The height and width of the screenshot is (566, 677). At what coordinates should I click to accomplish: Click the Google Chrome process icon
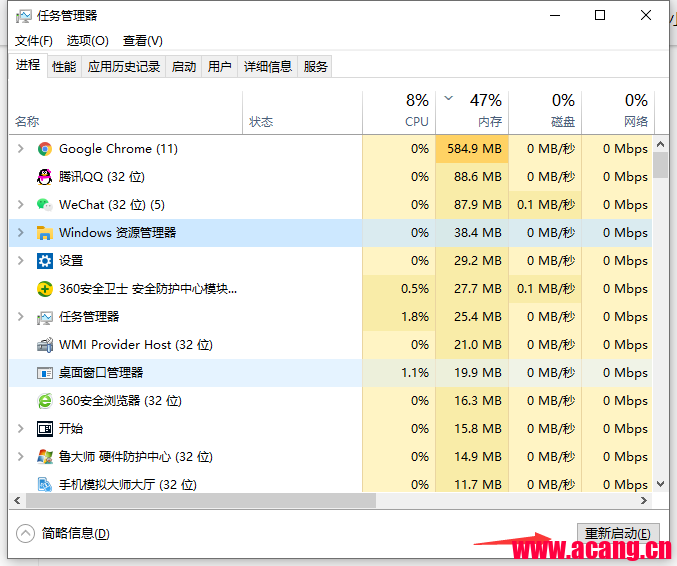pos(44,149)
